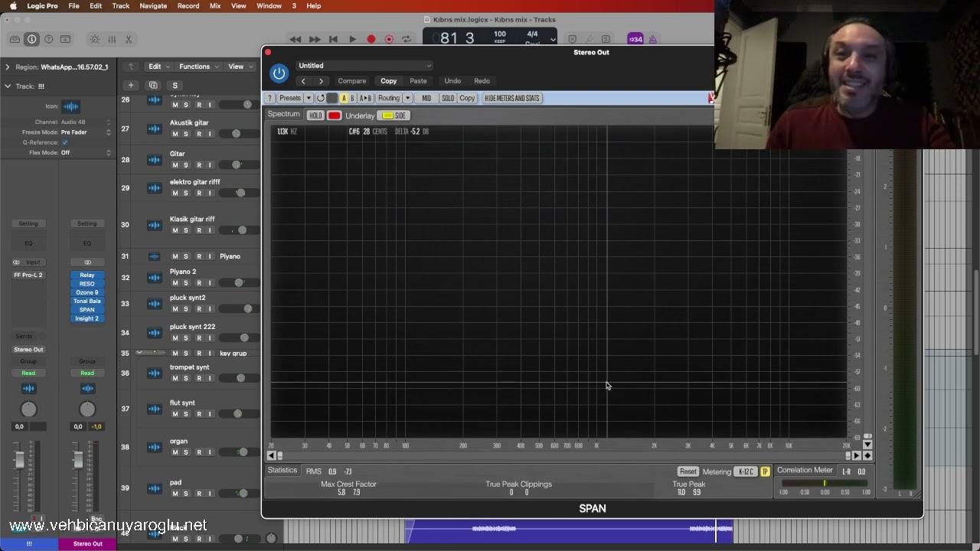Image resolution: width=980 pixels, height=551 pixels.
Task: Toggle spectrum HOLD button
Action: point(315,116)
